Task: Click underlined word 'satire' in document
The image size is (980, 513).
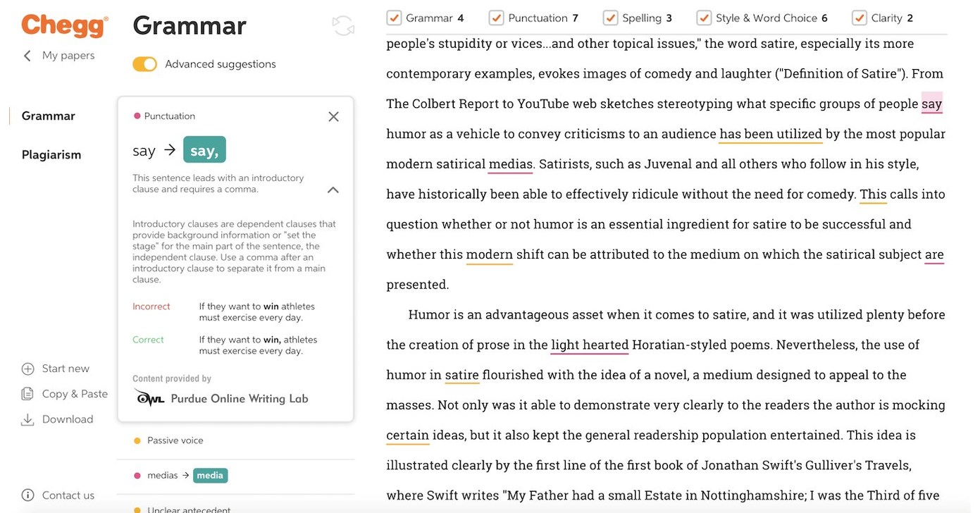Action: click(x=462, y=375)
